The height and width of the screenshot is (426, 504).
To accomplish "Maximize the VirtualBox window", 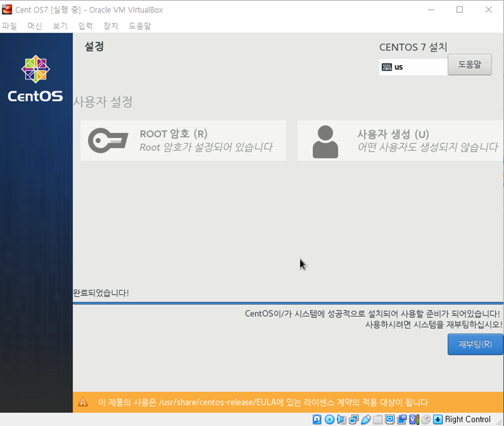I will point(460,10).
